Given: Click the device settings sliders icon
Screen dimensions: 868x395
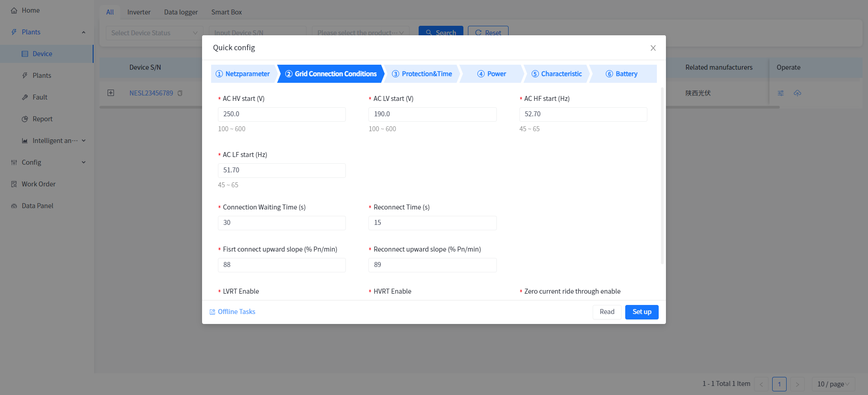Looking at the screenshot, I should (781, 93).
